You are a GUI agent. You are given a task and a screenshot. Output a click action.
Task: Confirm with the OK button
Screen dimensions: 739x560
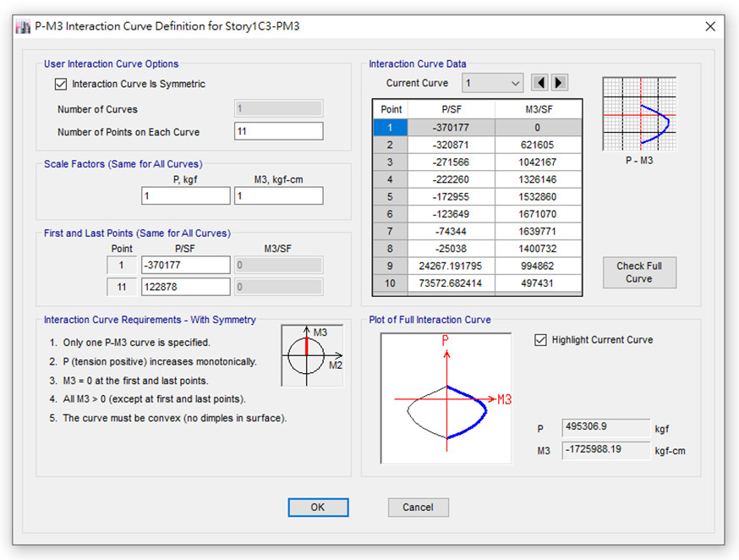coord(318,508)
